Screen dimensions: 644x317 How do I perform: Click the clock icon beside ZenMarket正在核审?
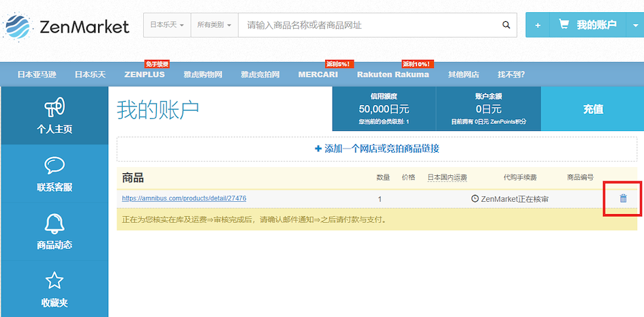click(x=475, y=199)
